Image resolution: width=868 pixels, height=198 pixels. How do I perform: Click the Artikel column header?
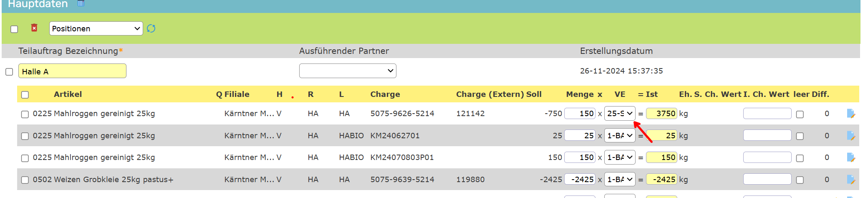[68, 94]
